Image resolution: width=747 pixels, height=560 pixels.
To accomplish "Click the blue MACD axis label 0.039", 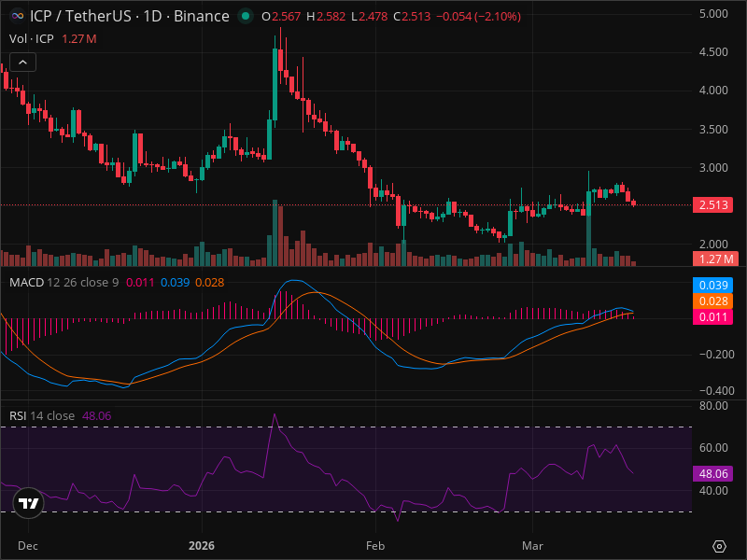I will [x=712, y=285].
